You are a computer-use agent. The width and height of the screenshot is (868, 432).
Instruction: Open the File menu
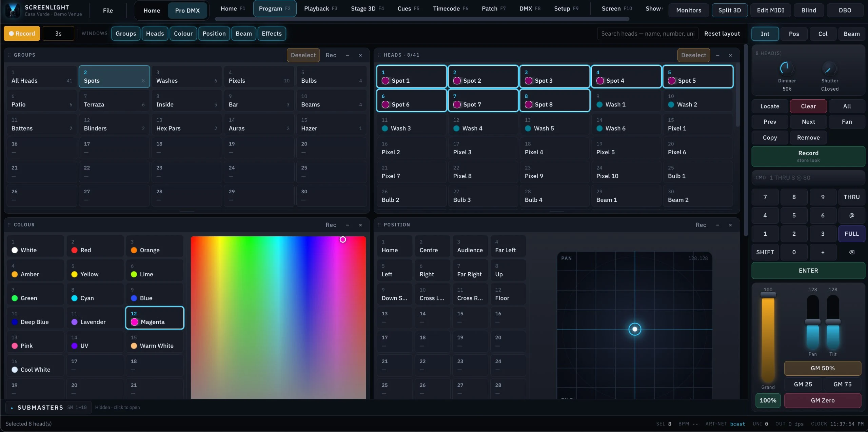[108, 10]
